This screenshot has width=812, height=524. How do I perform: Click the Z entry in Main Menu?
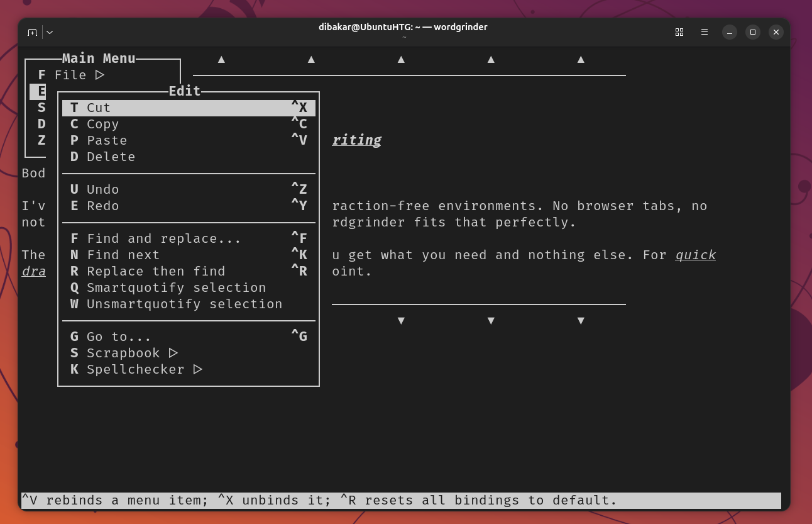41,140
